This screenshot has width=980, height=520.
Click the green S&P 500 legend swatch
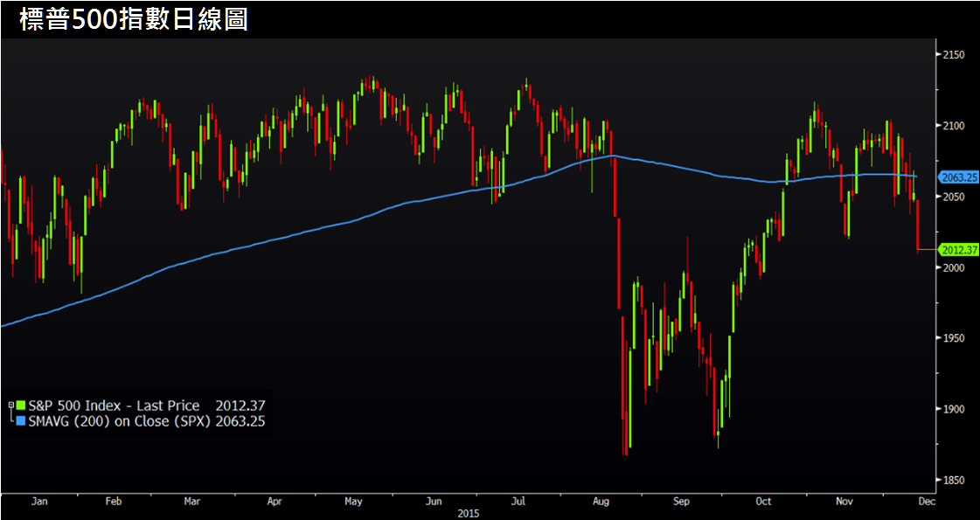21,406
